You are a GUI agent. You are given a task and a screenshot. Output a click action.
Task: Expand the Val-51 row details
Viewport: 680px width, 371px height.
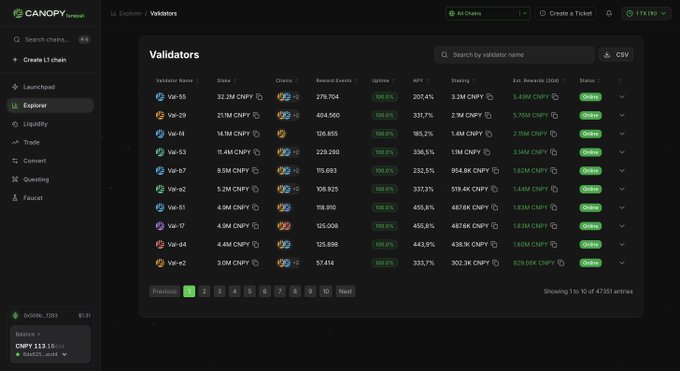[622, 207]
